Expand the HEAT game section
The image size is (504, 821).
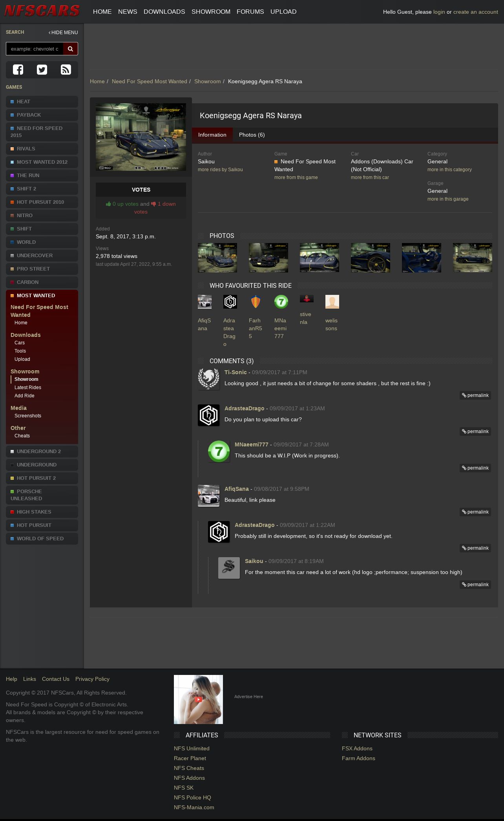coord(42,102)
